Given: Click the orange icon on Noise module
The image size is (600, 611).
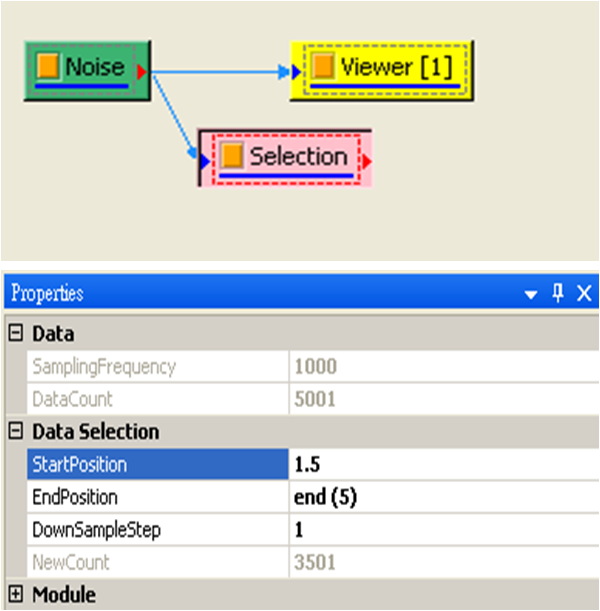Looking at the screenshot, I should tap(47, 67).
